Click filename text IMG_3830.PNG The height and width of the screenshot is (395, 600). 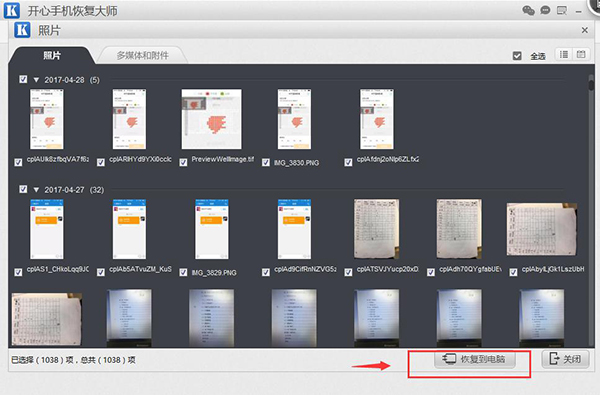pos(297,163)
